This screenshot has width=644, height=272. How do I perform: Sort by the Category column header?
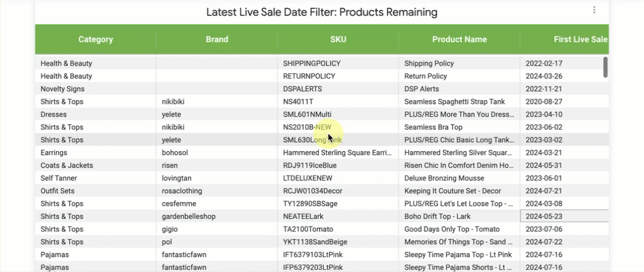tap(96, 39)
